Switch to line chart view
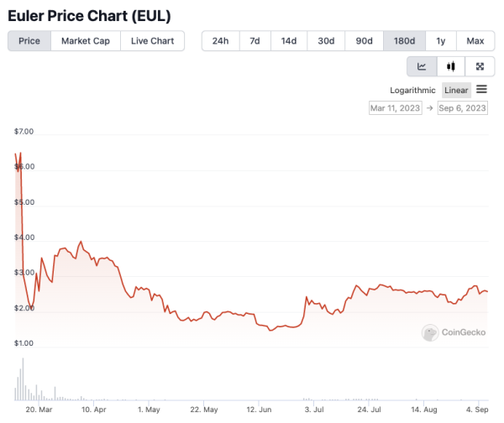Viewport: 504px width, 423px height. [x=422, y=66]
